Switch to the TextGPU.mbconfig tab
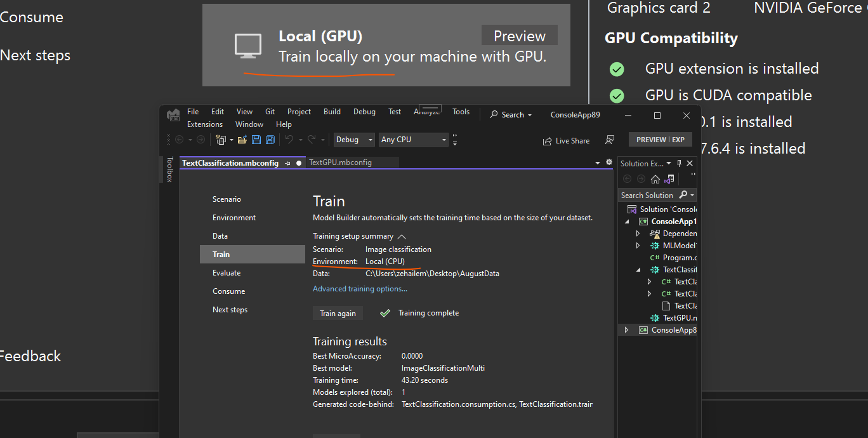The height and width of the screenshot is (438, 868). pyautogui.click(x=352, y=163)
